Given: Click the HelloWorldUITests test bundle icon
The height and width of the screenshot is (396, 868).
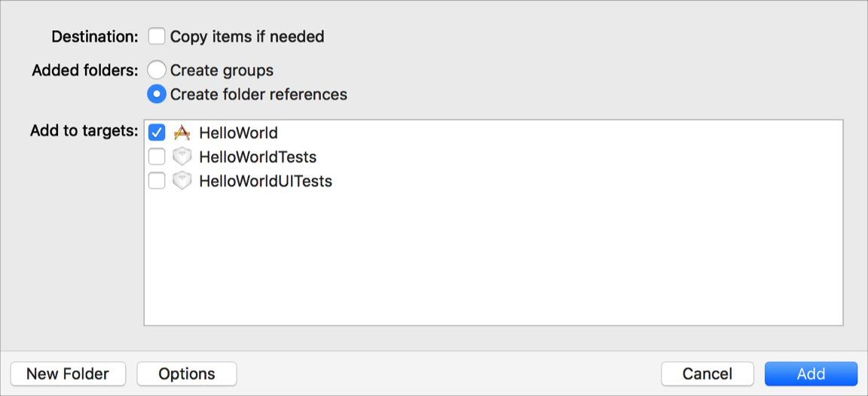Looking at the screenshot, I should coord(182,181).
